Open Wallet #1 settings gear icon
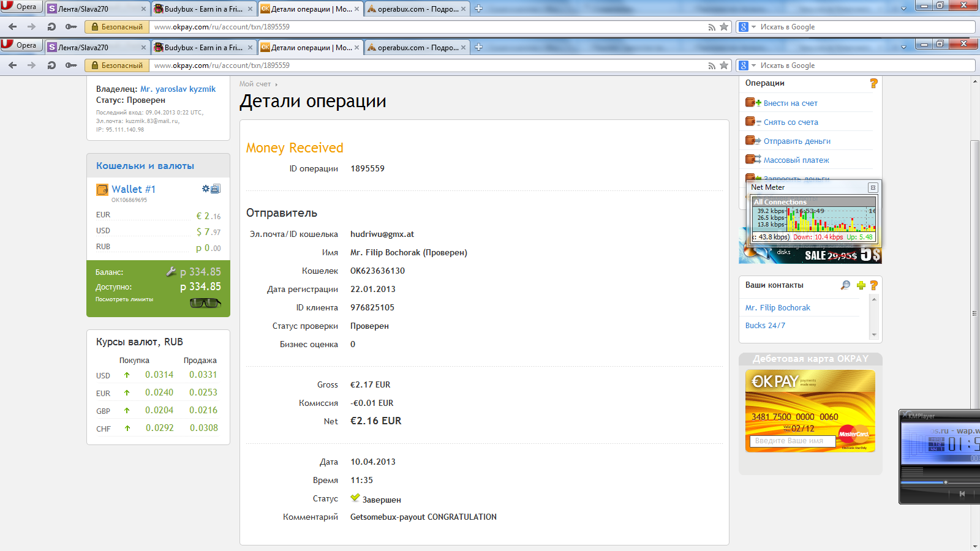980x551 pixels. pyautogui.click(x=206, y=189)
